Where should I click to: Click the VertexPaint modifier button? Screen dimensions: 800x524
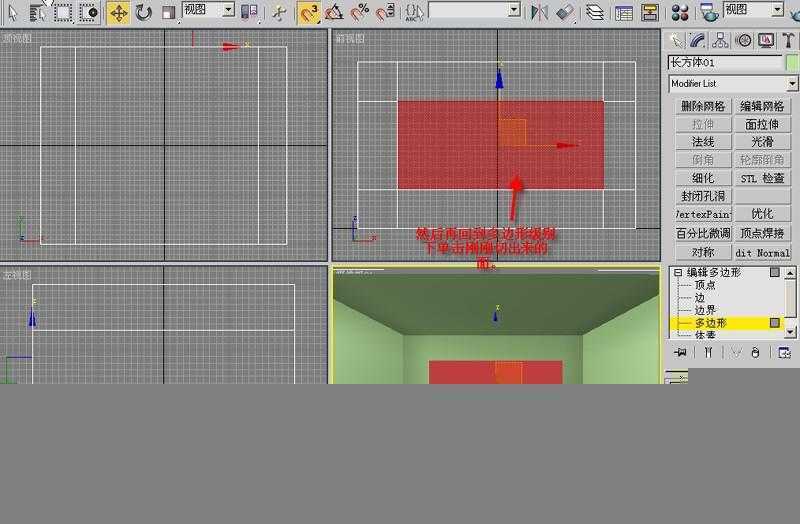pos(703,214)
